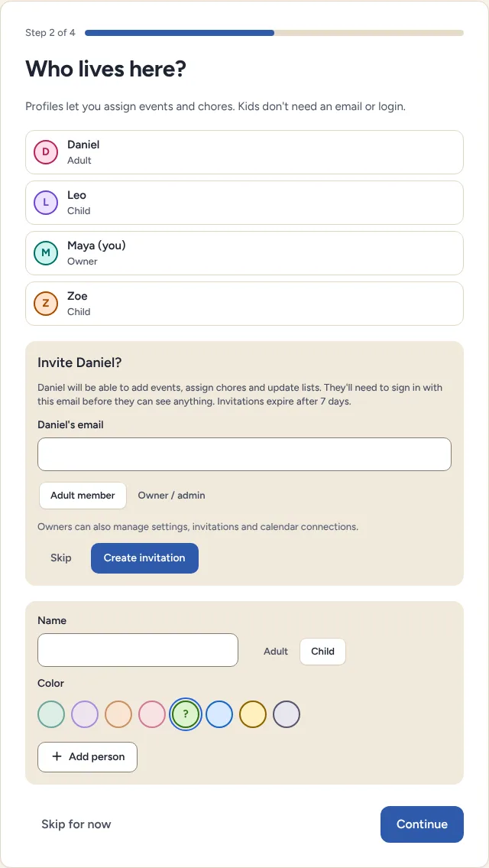Skip inviting Daniel
The height and width of the screenshot is (868, 489).
coord(61,558)
